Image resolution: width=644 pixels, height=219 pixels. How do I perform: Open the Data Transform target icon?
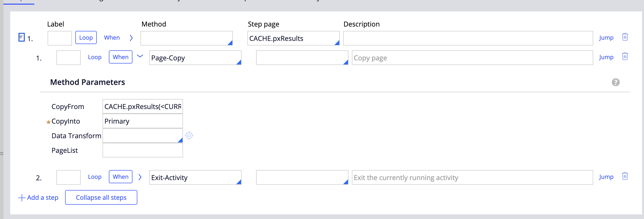[x=189, y=136]
